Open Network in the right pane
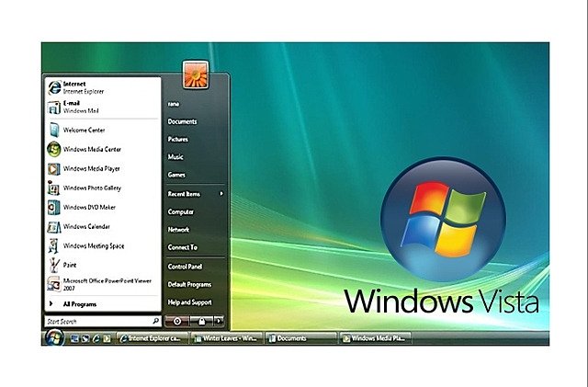This screenshot has width=588, height=387. tap(178, 229)
